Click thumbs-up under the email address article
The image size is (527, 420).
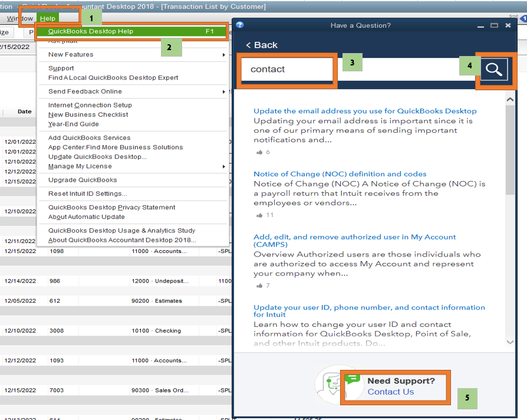[x=259, y=152]
